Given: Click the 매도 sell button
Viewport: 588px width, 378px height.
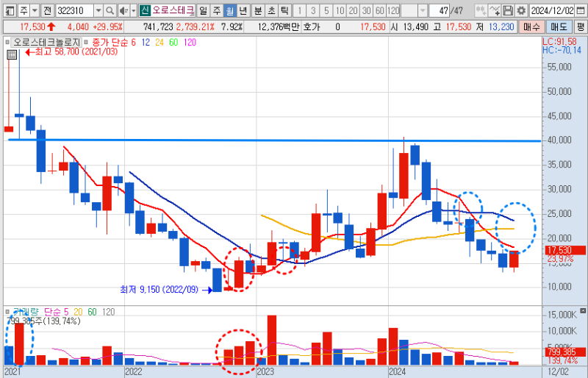Looking at the screenshot, I should [x=559, y=27].
